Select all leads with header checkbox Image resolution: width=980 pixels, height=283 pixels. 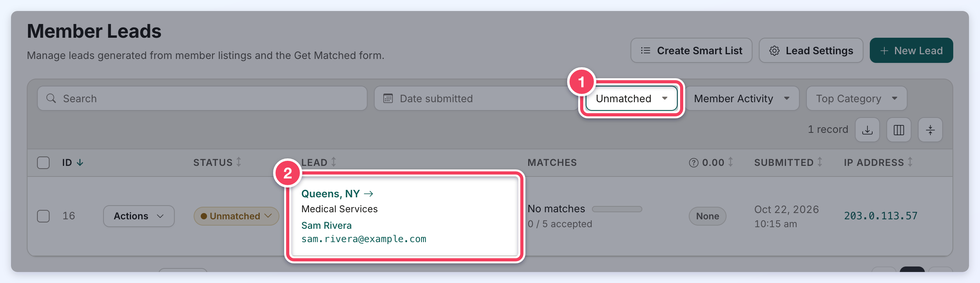pos(43,163)
